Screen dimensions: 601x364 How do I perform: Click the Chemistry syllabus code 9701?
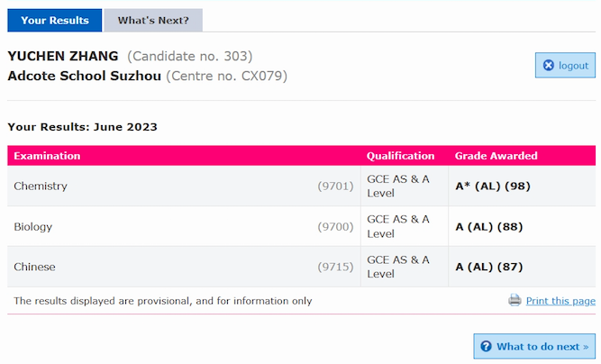pyautogui.click(x=335, y=187)
